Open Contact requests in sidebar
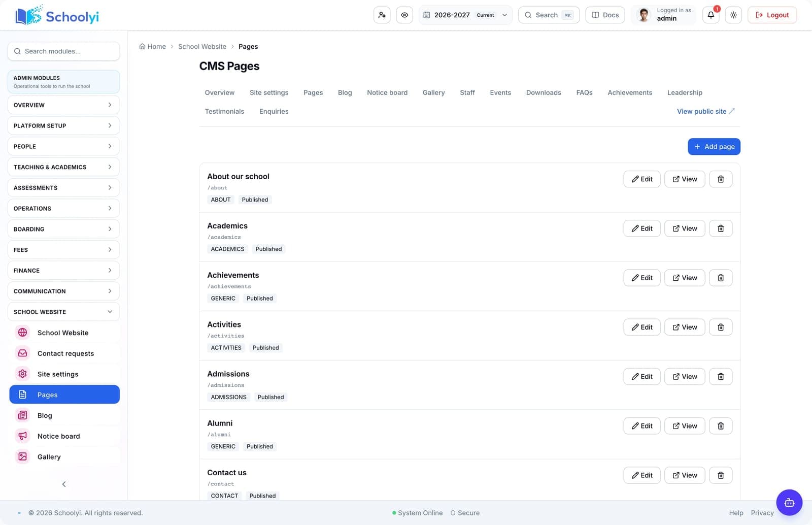 [x=64, y=353]
